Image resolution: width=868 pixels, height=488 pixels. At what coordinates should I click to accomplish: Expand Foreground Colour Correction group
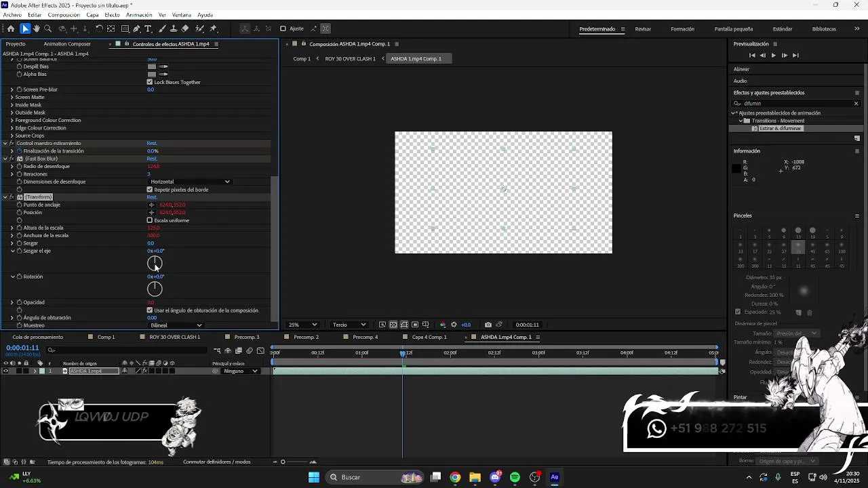point(12,121)
